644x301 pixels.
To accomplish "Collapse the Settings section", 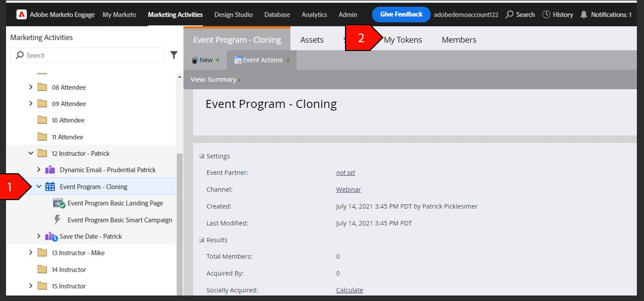I will point(202,156).
